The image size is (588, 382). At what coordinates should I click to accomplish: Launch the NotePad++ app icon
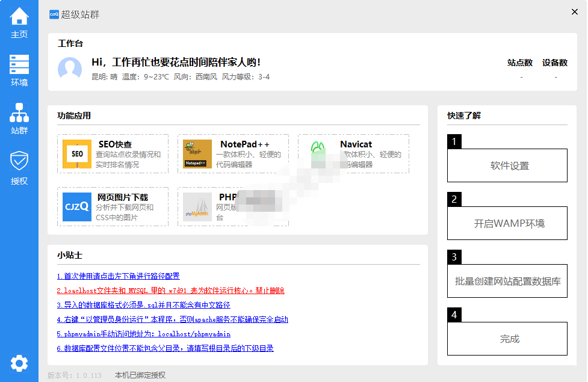(x=197, y=155)
